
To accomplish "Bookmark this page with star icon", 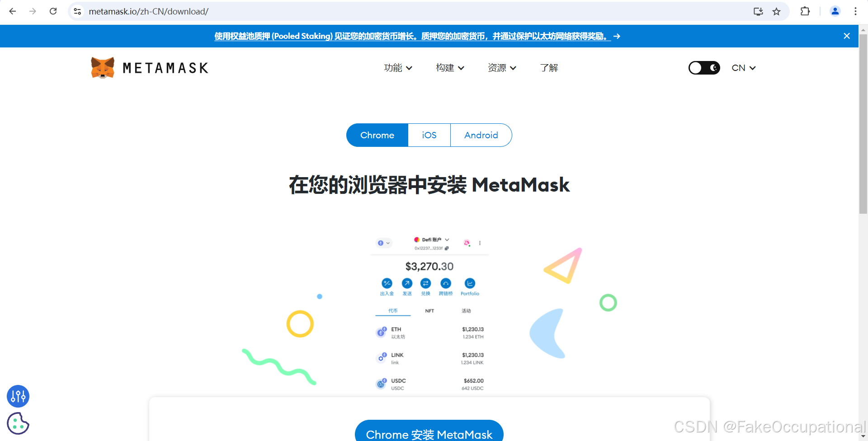I will (x=776, y=11).
